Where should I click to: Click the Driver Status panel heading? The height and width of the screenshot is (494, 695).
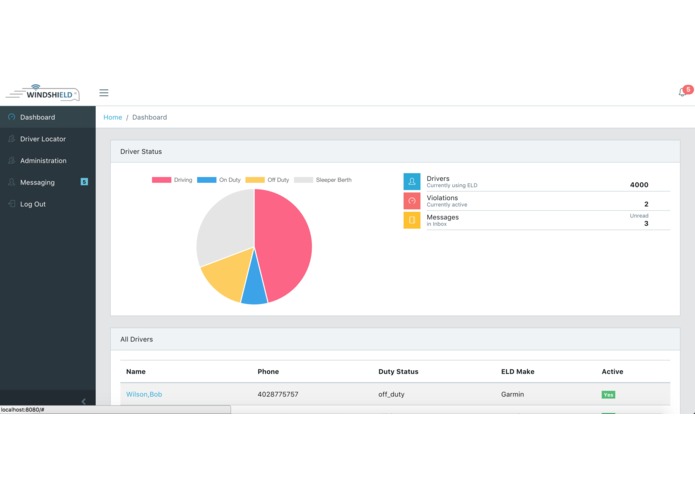[141, 152]
